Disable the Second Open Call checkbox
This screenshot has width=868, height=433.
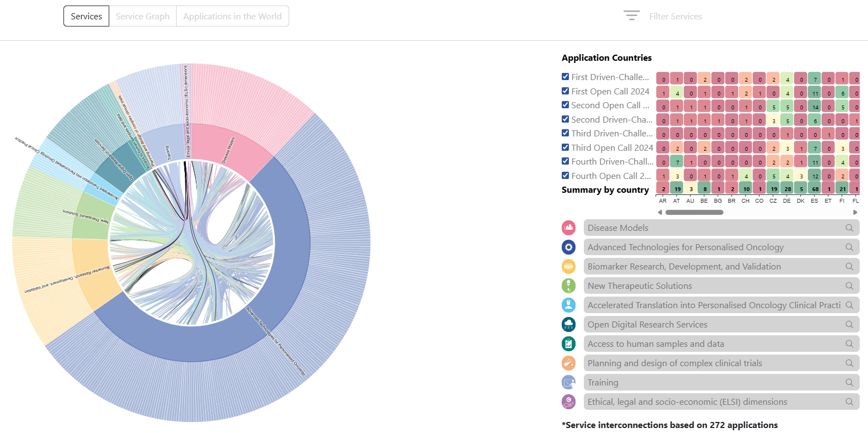[x=565, y=105]
